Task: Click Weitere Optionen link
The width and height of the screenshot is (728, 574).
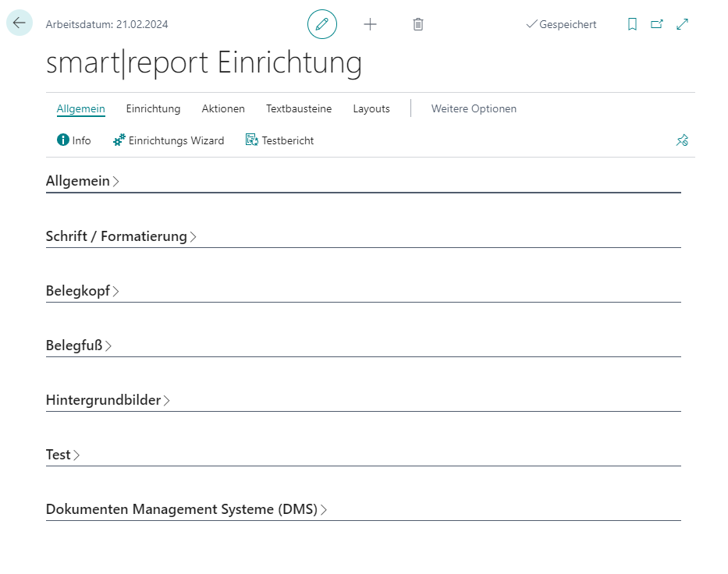Action: [x=474, y=108]
